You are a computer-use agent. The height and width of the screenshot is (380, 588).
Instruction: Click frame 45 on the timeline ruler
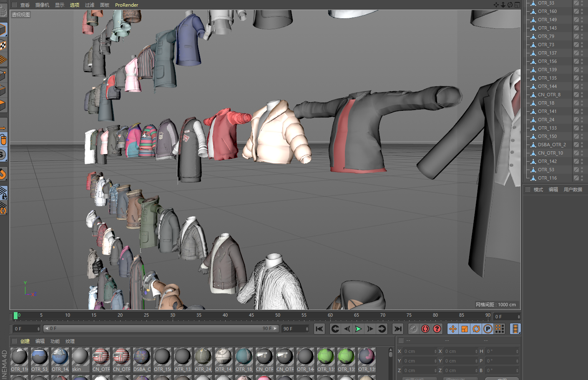(x=251, y=315)
